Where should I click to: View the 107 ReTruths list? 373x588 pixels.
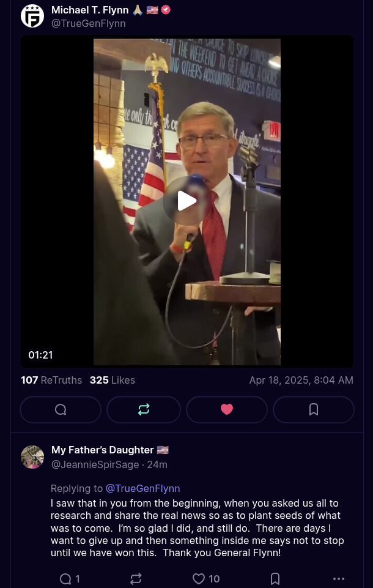click(51, 380)
